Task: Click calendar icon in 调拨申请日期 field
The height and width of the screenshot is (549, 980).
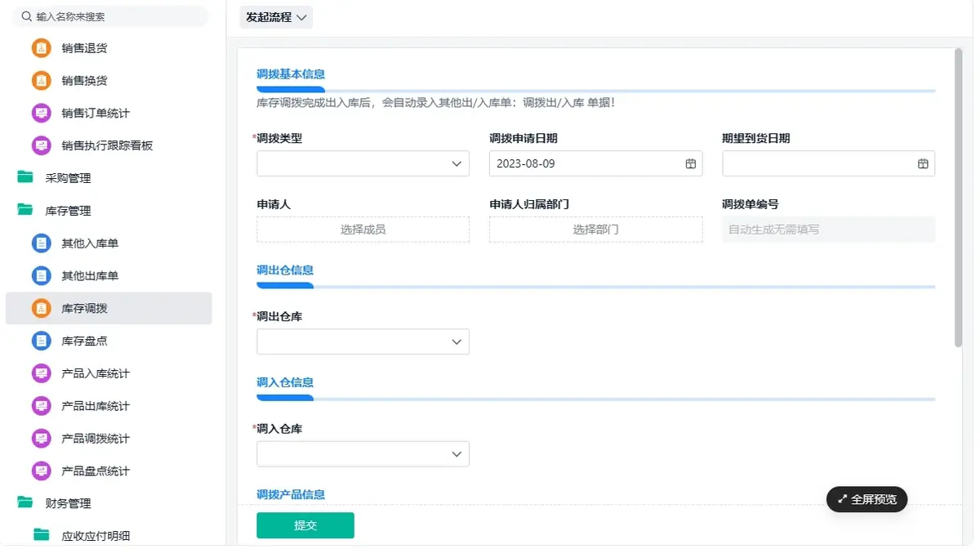Action: pyautogui.click(x=691, y=163)
